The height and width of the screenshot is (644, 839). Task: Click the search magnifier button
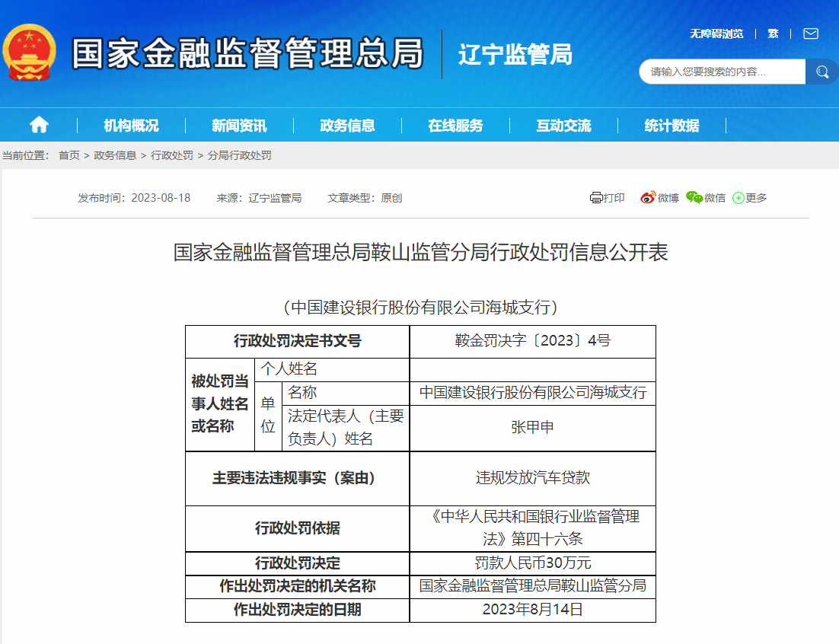pos(821,72)
